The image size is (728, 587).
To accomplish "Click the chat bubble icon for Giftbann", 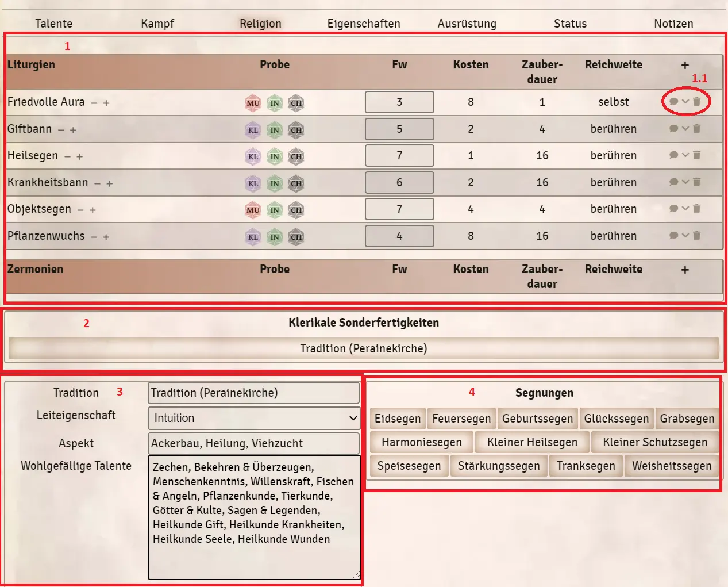I will 673,129.
